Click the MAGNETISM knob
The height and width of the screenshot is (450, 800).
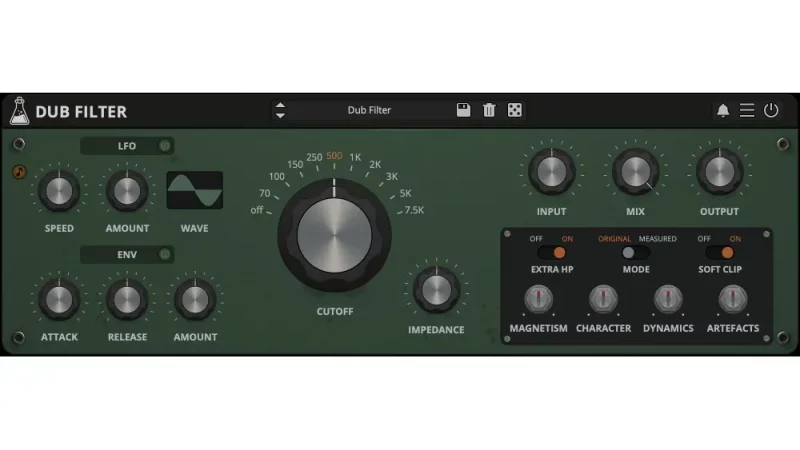point(538,298)
